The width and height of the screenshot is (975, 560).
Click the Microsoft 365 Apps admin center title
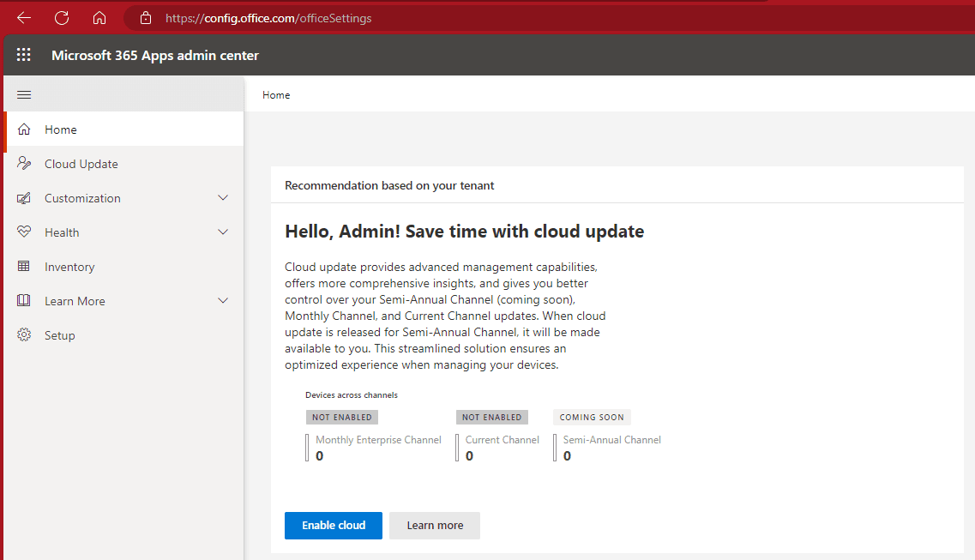[x=155, y=56]
